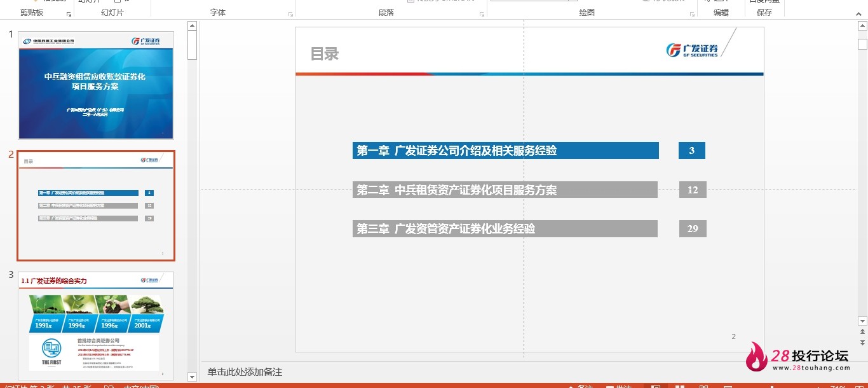Screen dimensions: 868x388
Task: Select the 第二章 中兵租赁资产证券化项目服务方案 bar
Action: tap(505, 190)
